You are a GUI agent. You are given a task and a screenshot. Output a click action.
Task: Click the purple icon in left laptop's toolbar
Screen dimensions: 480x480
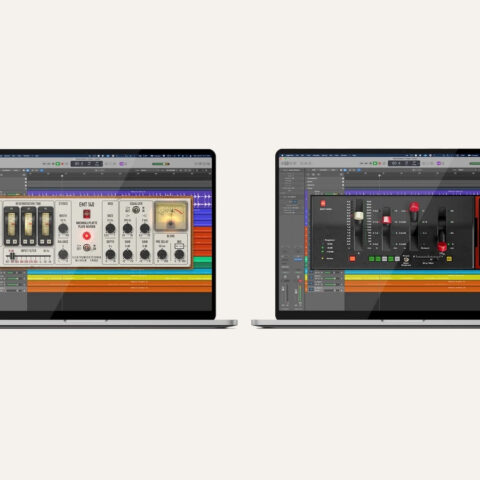(x=122, y=164)
